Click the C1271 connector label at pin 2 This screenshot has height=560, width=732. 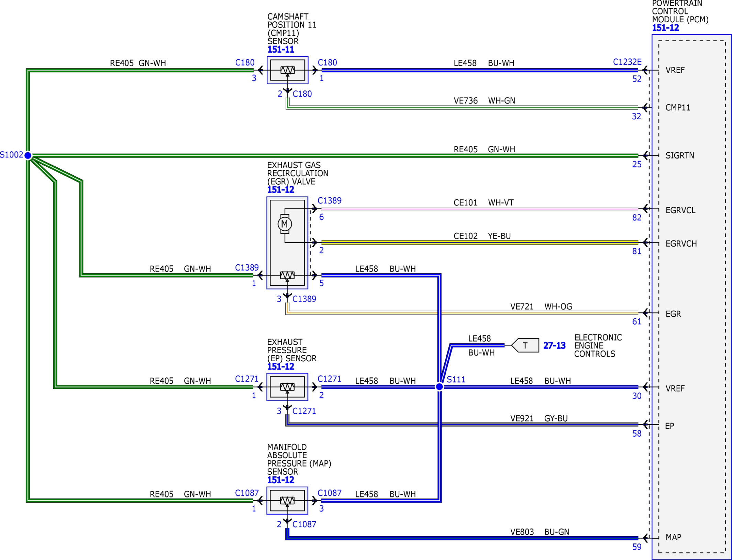[329, 379]
